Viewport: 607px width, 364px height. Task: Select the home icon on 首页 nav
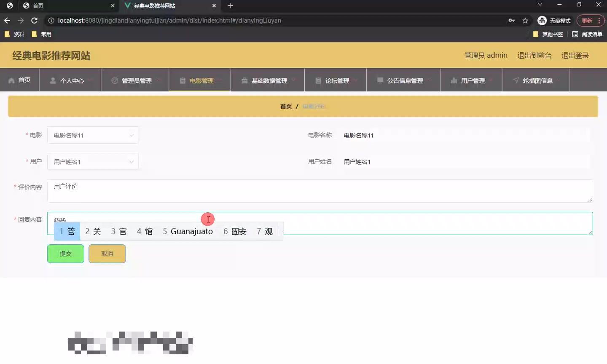(x=12, y=80)
